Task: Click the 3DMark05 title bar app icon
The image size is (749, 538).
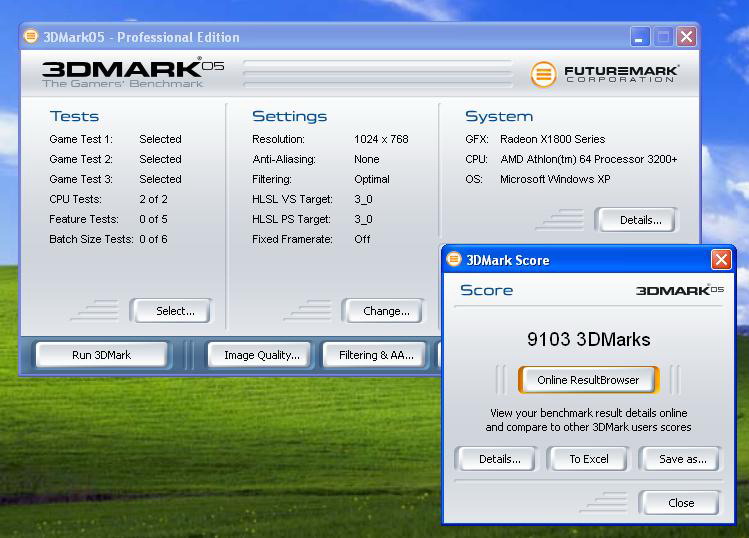Action: click(31, 37)
